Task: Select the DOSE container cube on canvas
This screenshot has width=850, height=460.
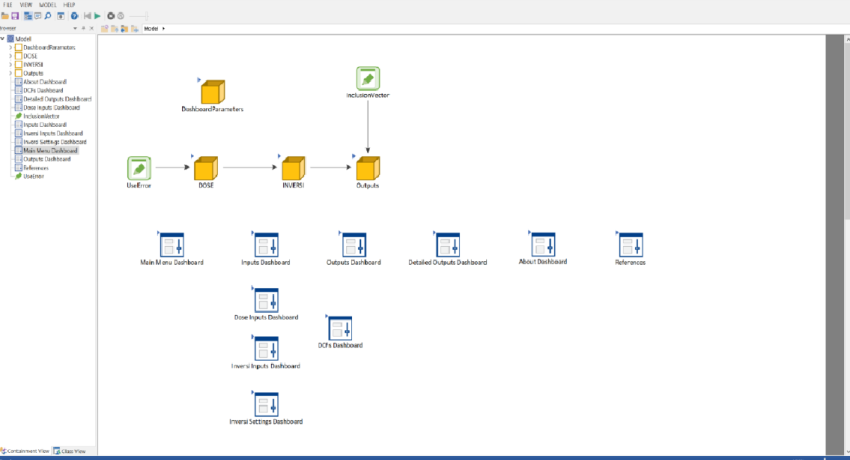Action: tap(206, 168)
